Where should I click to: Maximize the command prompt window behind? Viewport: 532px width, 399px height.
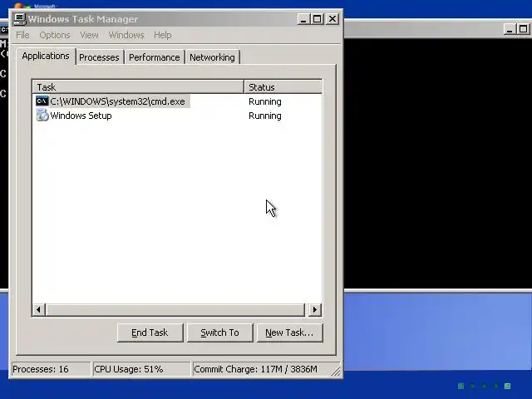524,29
